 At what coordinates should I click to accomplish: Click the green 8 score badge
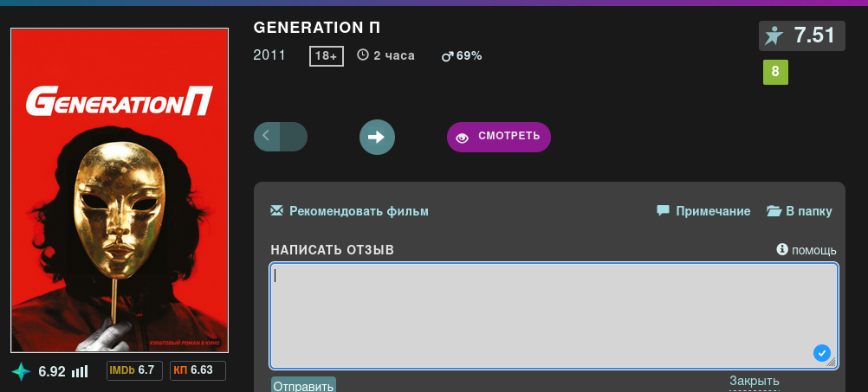(775, 73)
